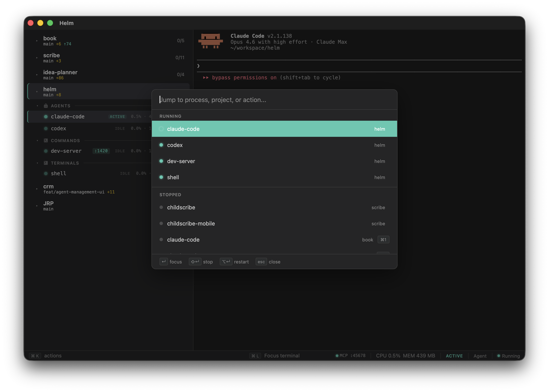
Task: Click the dev-server status dot in sidebar
Action: tap(46, 151)
